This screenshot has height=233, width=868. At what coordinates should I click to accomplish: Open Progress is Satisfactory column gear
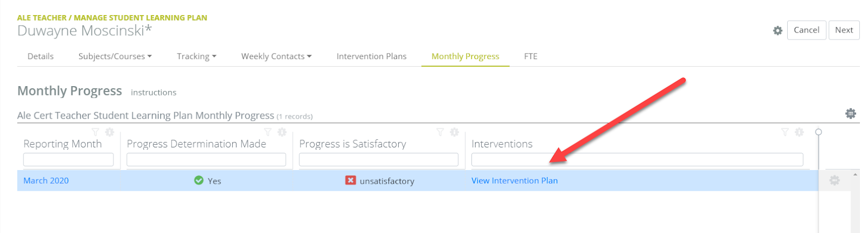point(454,132)
